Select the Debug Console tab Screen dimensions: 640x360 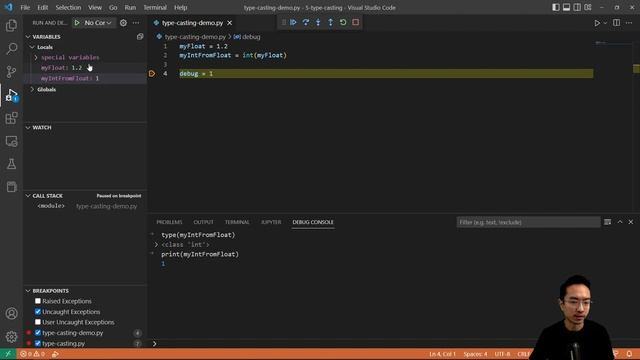click(313, 222)
